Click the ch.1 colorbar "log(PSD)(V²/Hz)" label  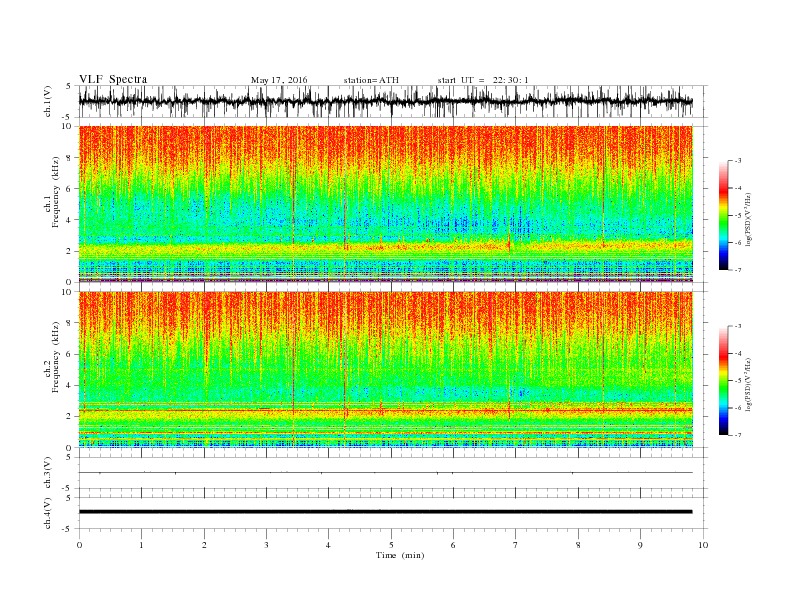tap(749, 218)
